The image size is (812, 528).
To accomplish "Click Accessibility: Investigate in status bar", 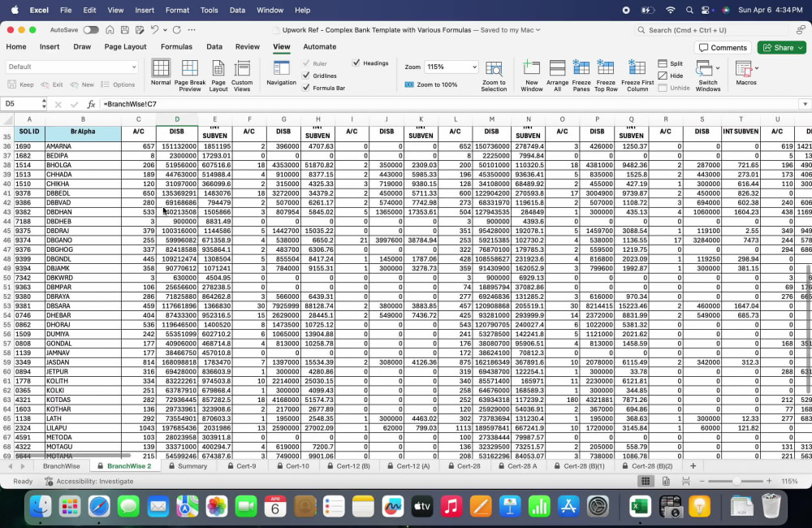I will [89, 482].
